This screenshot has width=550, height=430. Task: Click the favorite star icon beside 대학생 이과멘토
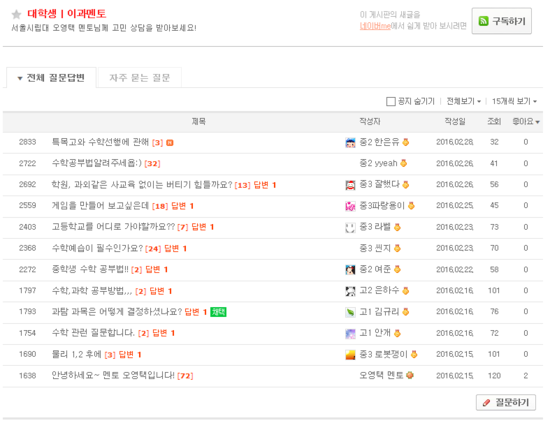point(16,14)
